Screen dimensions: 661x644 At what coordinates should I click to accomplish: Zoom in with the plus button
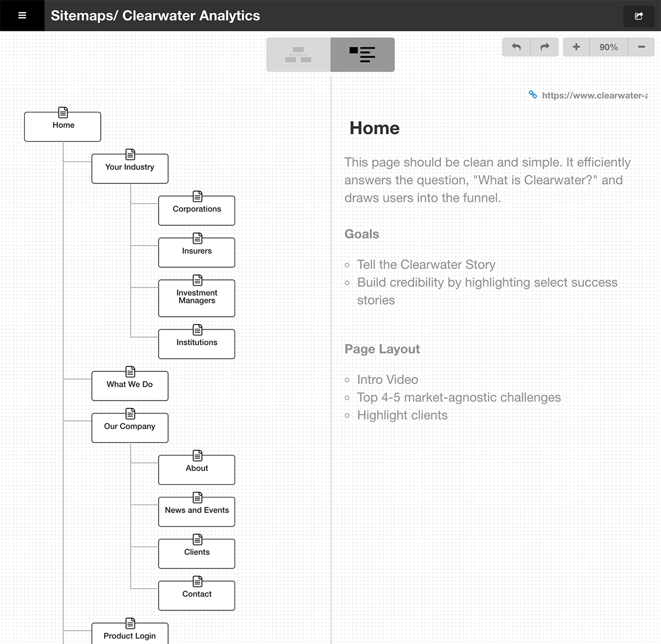click(576, 47)
